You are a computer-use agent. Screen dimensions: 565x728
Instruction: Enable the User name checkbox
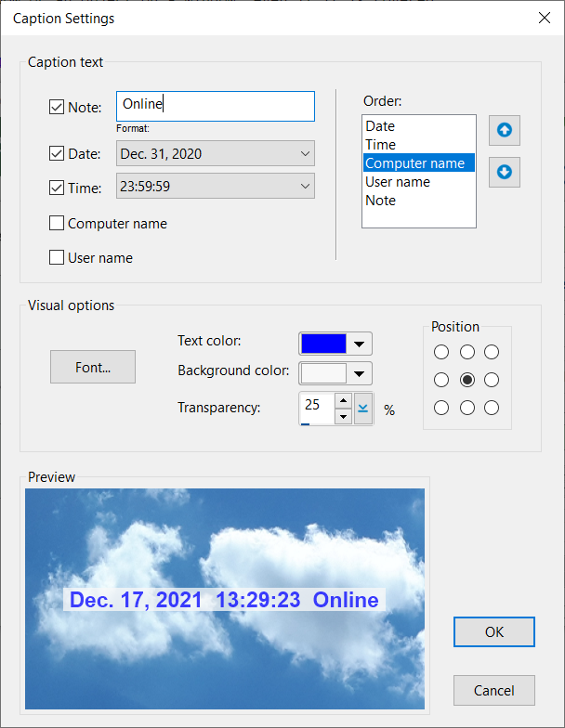click(x=57, y=257)
